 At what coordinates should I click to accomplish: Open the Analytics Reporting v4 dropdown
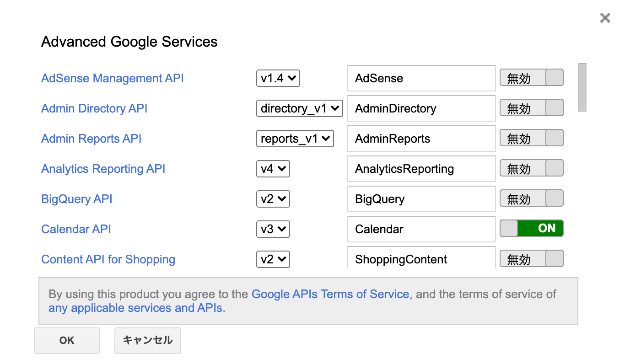pyautogui.click(x=273, y=169)
